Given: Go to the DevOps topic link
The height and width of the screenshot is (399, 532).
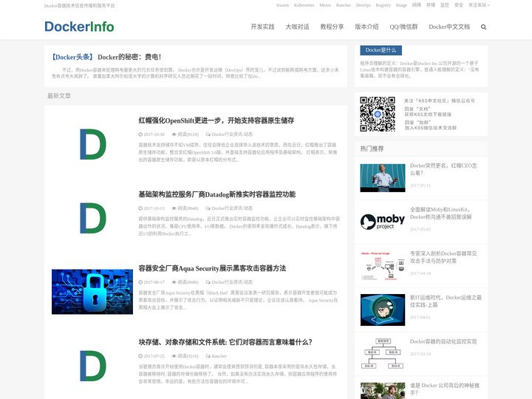Looking at the screenshot, I should 363,5.
